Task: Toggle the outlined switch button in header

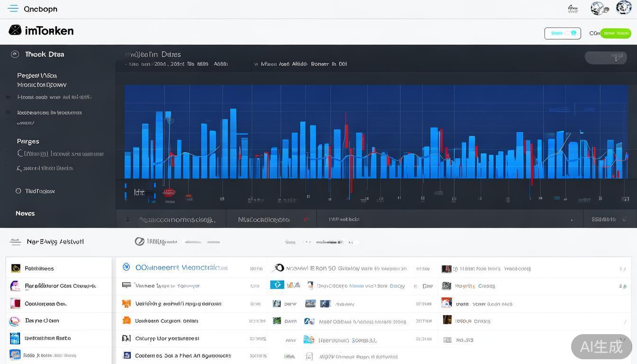Action: [563, 33]
